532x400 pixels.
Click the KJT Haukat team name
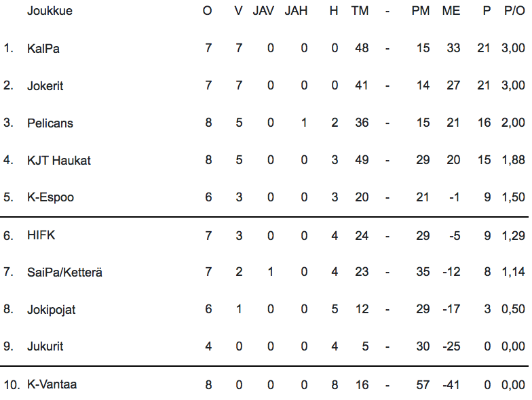[59, 161]
